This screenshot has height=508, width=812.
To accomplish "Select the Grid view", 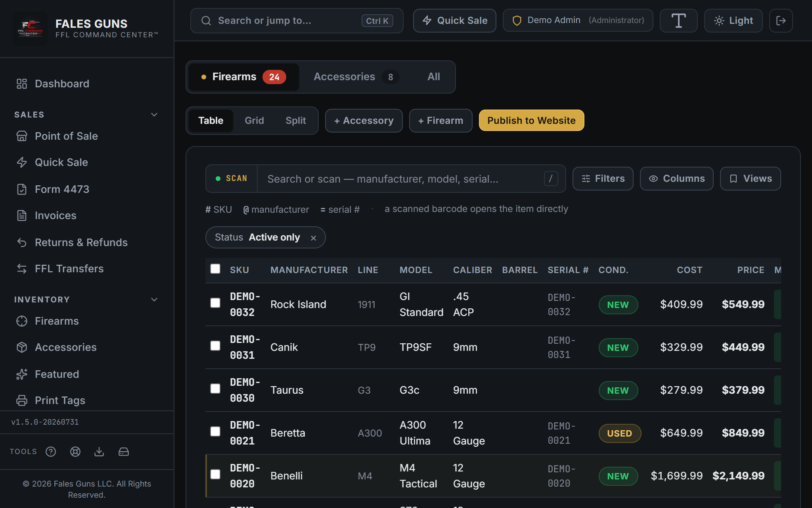I will 254,121.
